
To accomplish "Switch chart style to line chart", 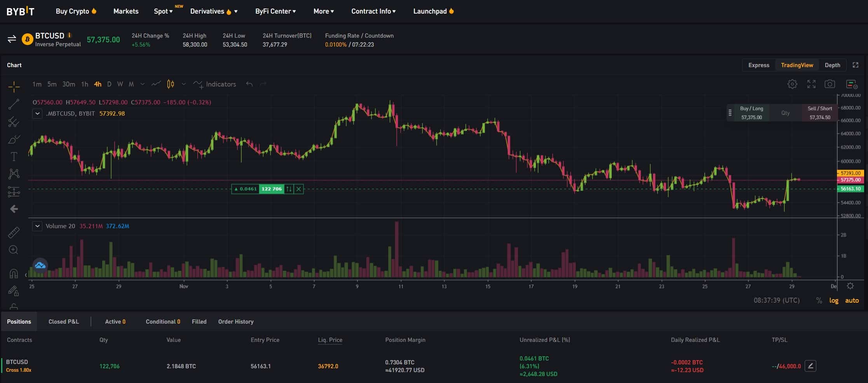I will point(156,84).
